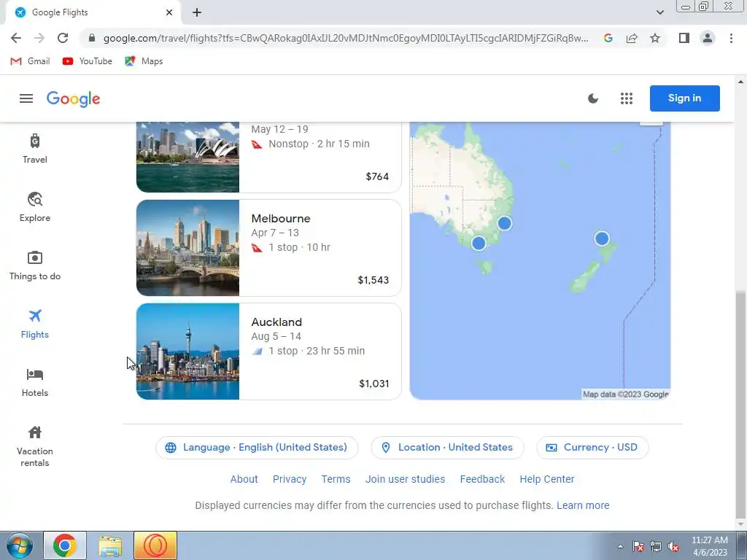Close the Google Flights tab

point(169,12)
